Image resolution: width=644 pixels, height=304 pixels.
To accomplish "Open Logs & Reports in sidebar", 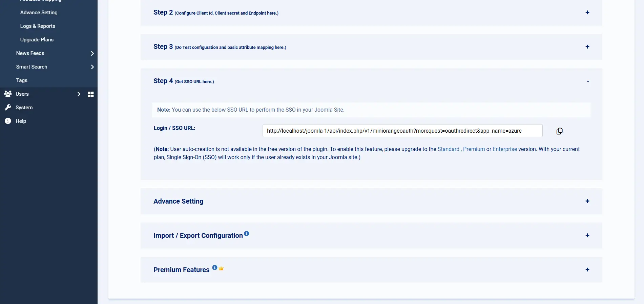I will coord(38,26).
